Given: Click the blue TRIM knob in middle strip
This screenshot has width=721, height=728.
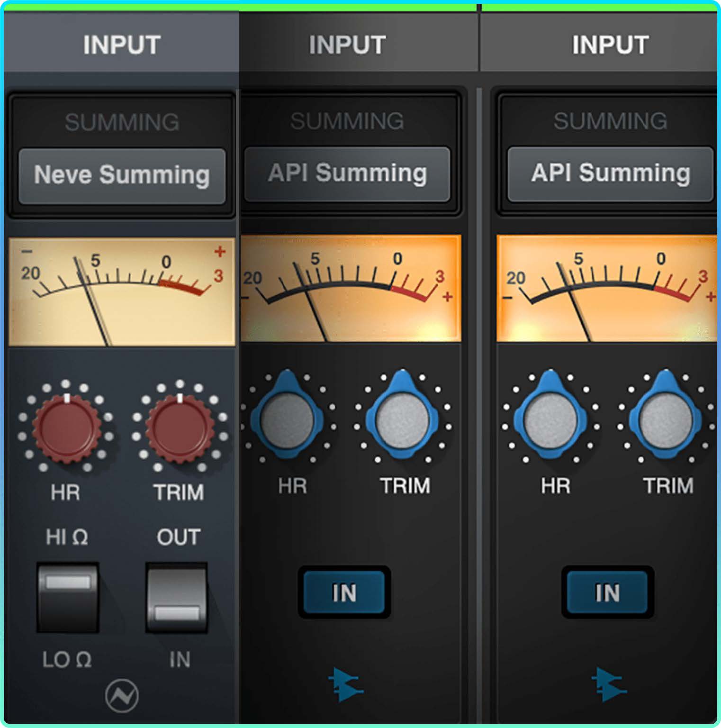Looking at the screenshot, I should tap(402, 420).
